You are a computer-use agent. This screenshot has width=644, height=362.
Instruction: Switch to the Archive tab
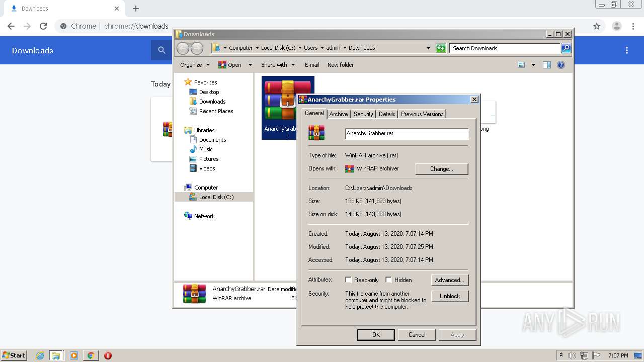(339, 114)
